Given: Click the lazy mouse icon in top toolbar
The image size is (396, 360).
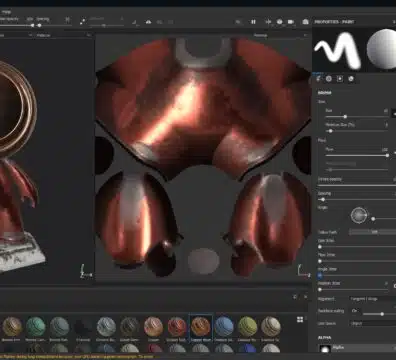Looking at the screenshot, I should click(82, 22).
